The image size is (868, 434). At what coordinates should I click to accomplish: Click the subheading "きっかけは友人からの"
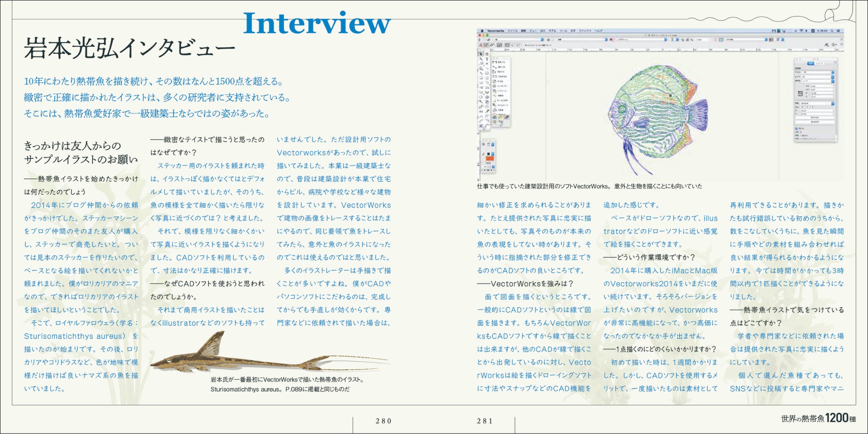[x=73, y=145]
